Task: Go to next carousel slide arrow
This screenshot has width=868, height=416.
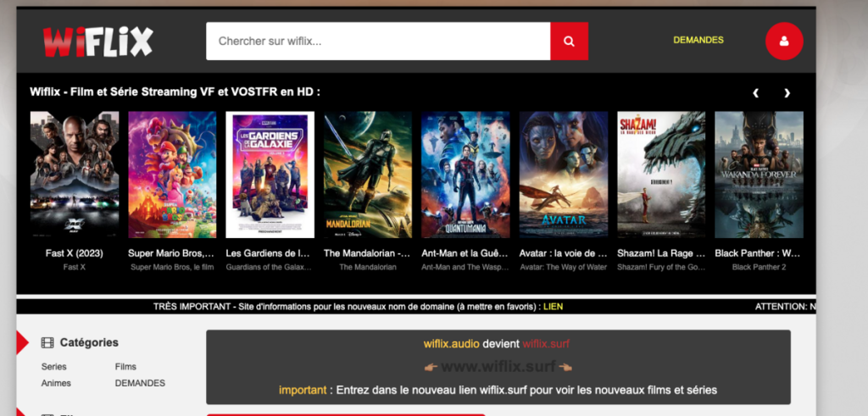Action: point(787,93)
